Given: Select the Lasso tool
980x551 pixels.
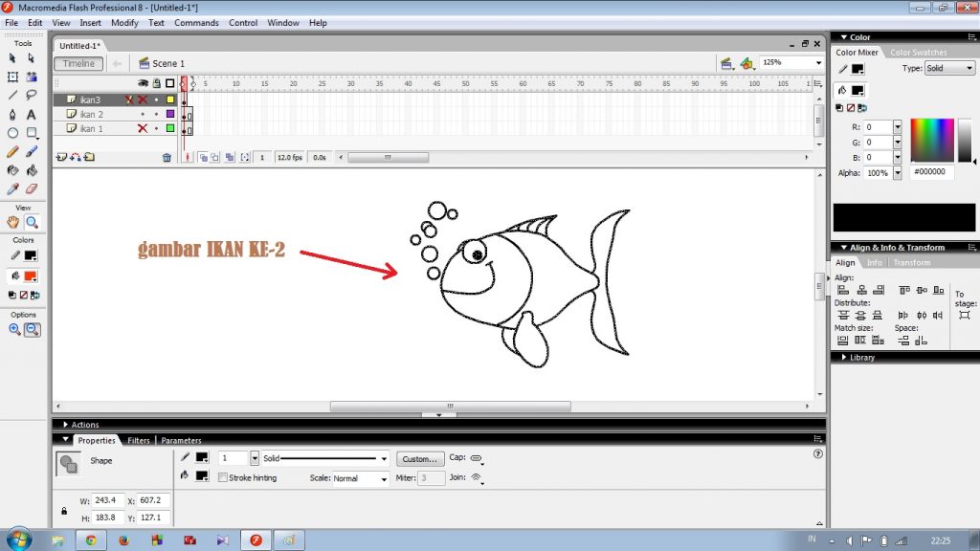Looking at the screenshot, I should pos(32,96).
